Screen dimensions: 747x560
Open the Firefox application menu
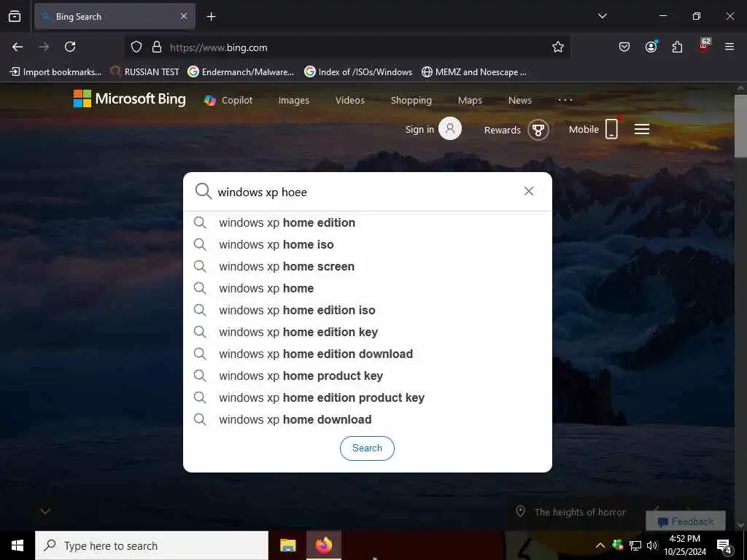pos(729,47)
